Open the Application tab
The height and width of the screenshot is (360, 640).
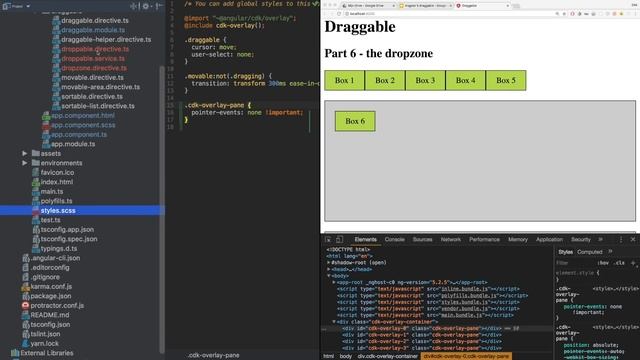click(549, 240)
